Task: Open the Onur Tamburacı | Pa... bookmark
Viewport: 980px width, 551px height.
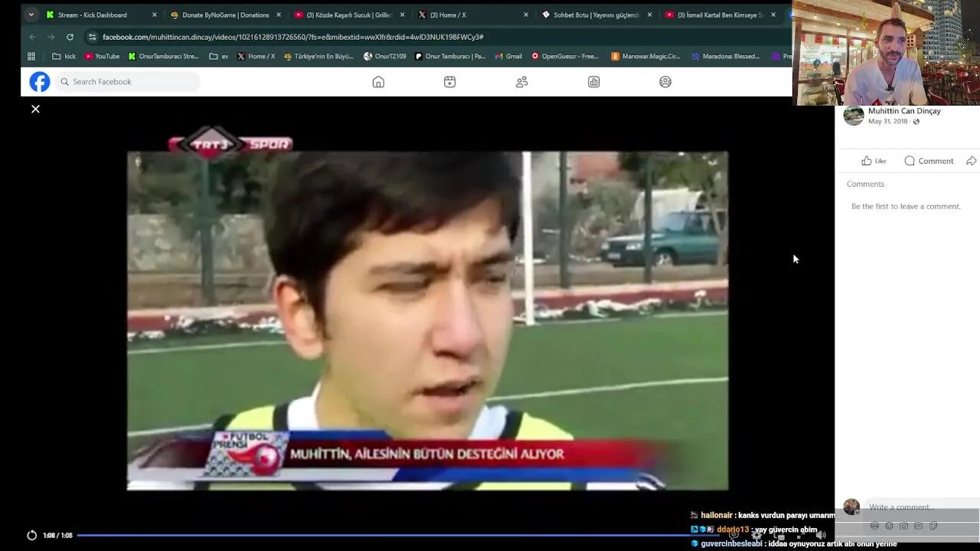Action: tap(450, 56)
